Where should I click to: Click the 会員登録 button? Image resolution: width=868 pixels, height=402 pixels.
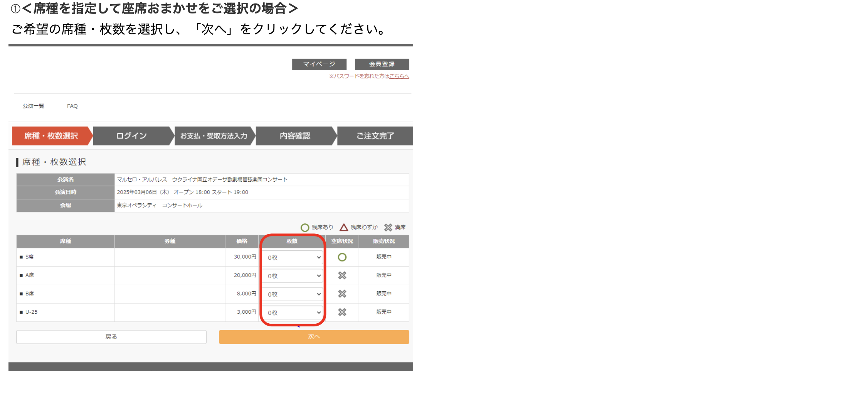(382, 64)
